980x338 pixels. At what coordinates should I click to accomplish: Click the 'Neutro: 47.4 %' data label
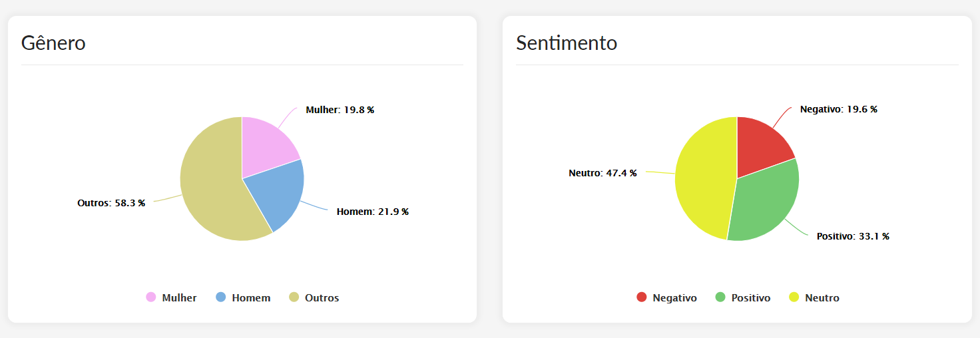[x=603, y=173]
